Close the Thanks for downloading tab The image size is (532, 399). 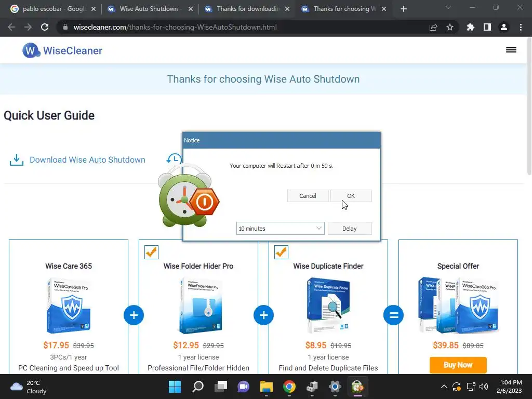pyautogui.click(x=287, y=9)
